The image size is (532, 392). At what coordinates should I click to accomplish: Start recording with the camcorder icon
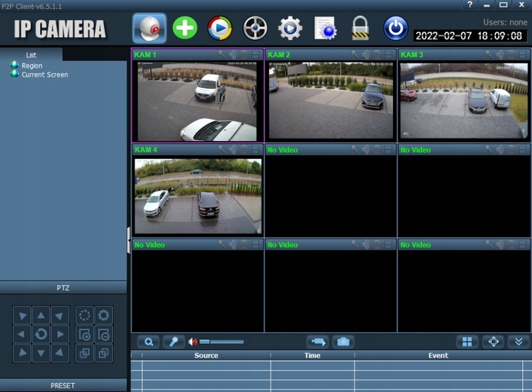pos(318,342)
